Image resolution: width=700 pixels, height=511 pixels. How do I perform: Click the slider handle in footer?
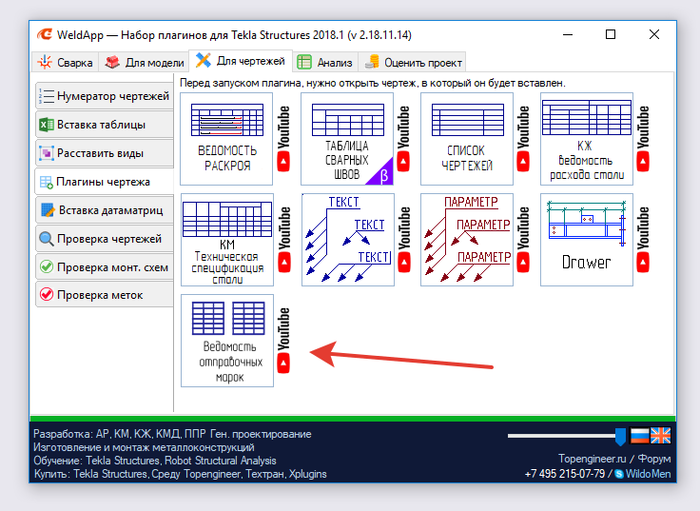click(x=620, y=436)
